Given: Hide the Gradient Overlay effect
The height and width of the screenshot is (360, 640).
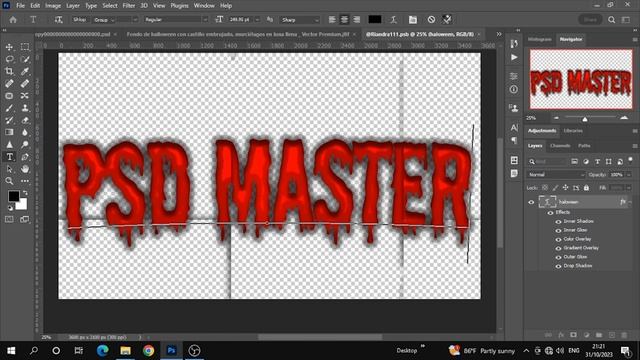Looking at the screenshot, I should click(x=558, y=249).
